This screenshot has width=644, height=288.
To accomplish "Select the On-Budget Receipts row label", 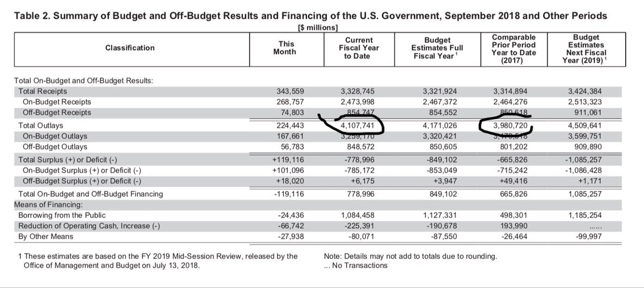I will click(57, 101).
